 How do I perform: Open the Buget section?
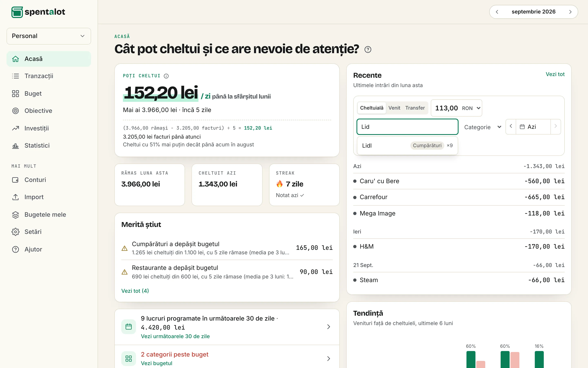49,93
